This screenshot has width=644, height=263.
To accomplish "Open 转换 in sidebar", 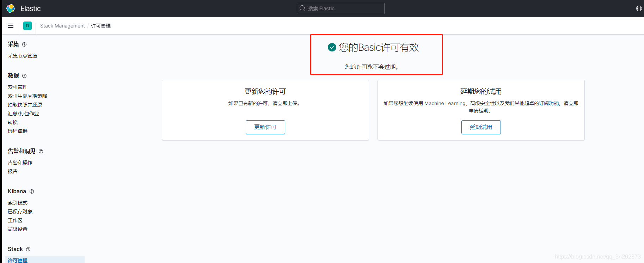I will tap(13, 122).
